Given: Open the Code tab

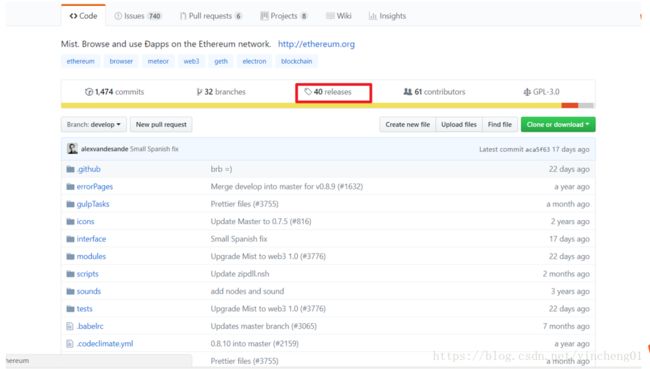Looking at the screenshot, I should pyautogui.click(x=83, y=16).
